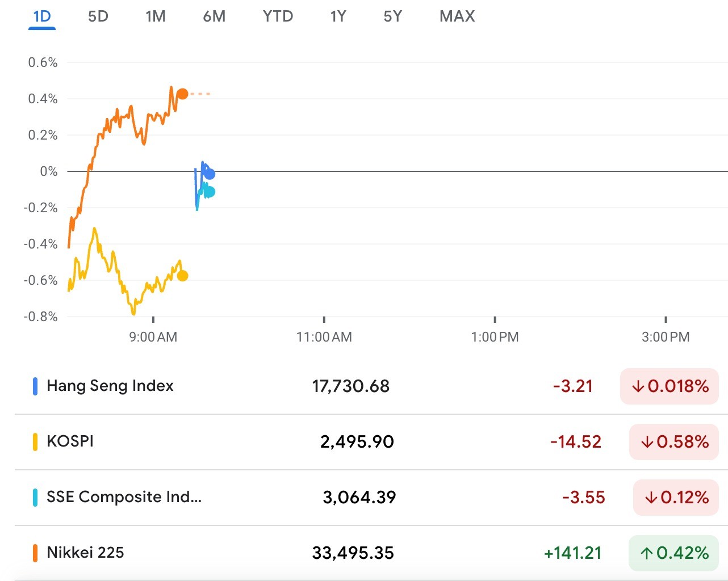Screen dimensions: 728x581
Task: Click the 3:00 PM axis label
Action: tap(666, 337)
